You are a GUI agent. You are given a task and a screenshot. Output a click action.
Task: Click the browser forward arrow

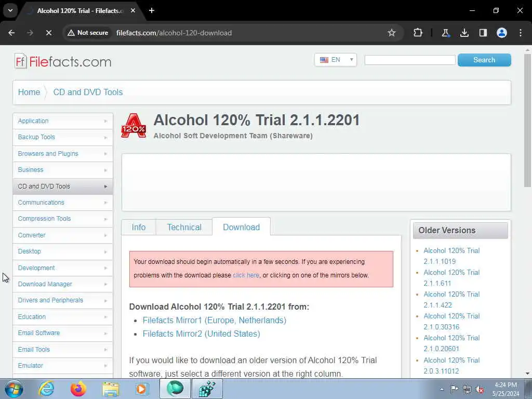(30, 33)
